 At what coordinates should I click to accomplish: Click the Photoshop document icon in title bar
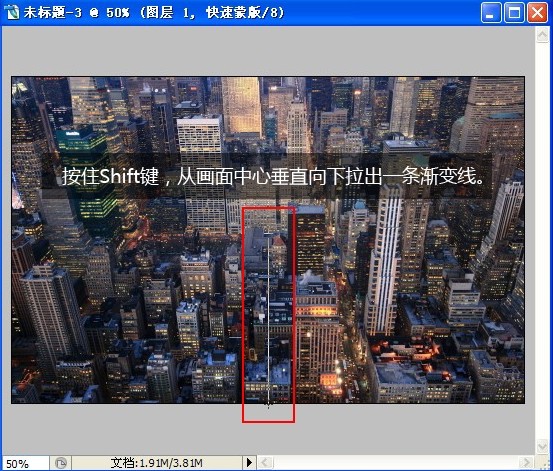(12, 12)
